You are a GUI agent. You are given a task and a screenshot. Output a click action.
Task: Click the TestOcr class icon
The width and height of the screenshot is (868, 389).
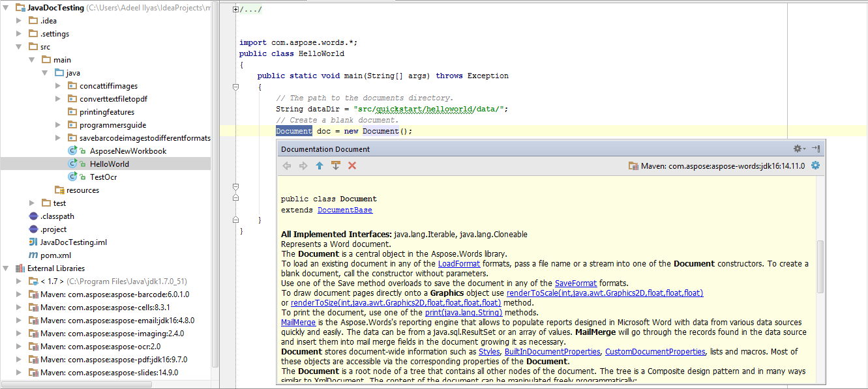74,177
